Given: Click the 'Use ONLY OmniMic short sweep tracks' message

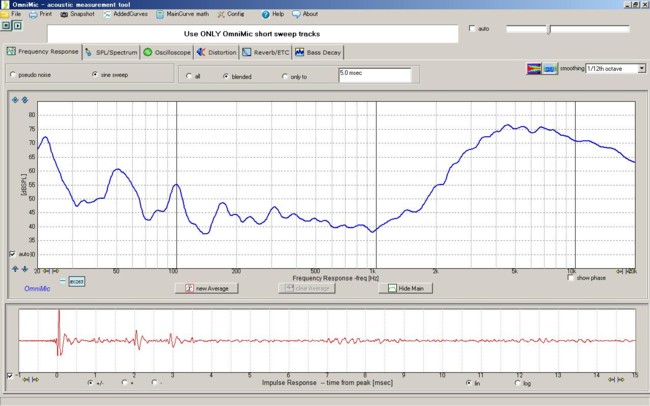Looking at the screenshot, I should 252,34.
